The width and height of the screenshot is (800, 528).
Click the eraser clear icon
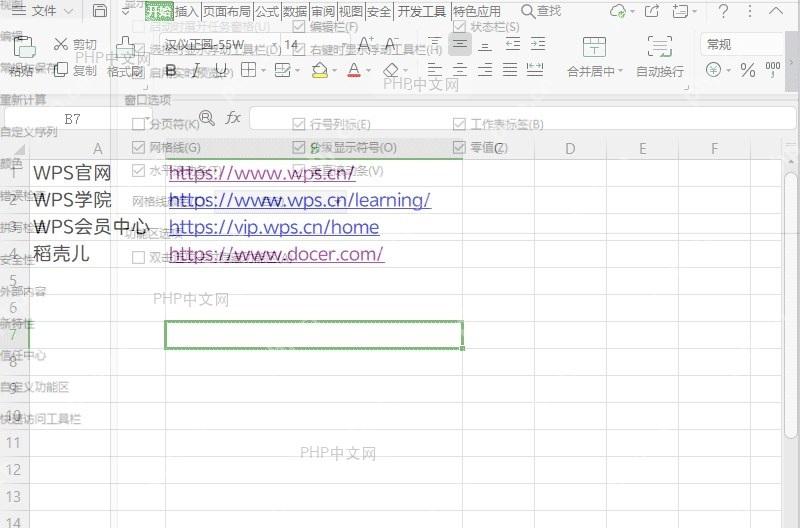click(391, 70)
